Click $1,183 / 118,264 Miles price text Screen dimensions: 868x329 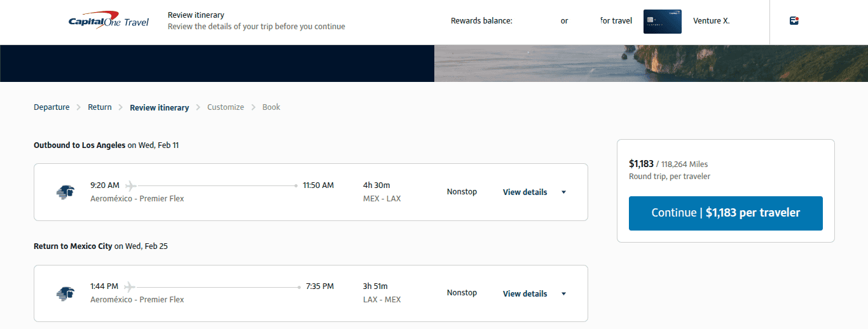click(x=668, y=164)
